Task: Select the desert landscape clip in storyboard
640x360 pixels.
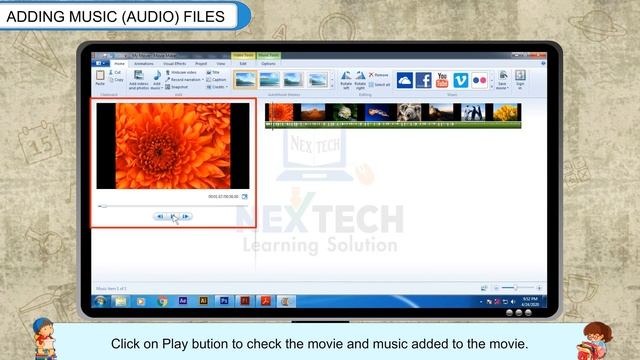Action: pos(312,112)
